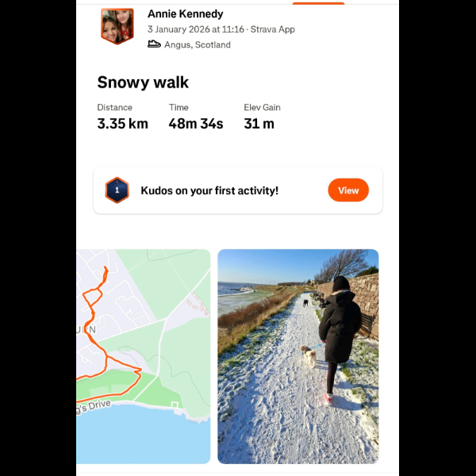
Task: Click the Angus, Scotland location text
Action: tap(198, 44)
